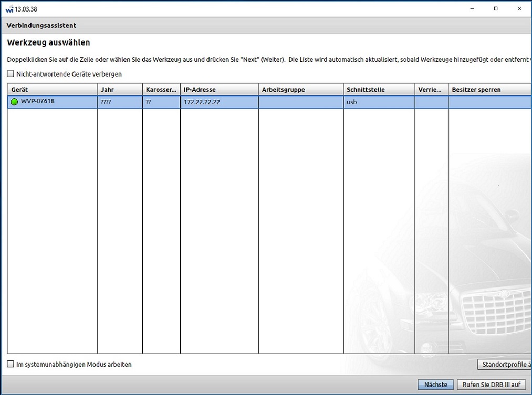Click the 'Verrie...' column header
The width and height of the screenshot is (532, 395).
(x=431, y=90)
